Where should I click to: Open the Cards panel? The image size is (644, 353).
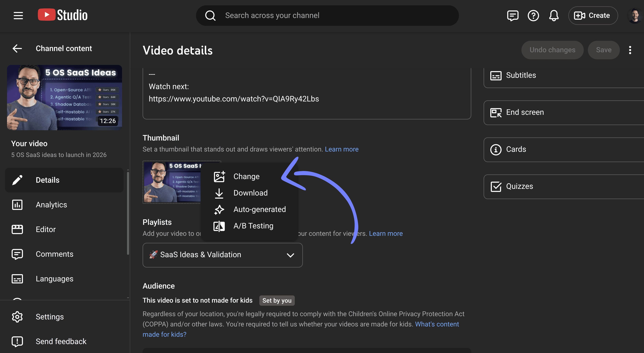(x=516, y=149)
